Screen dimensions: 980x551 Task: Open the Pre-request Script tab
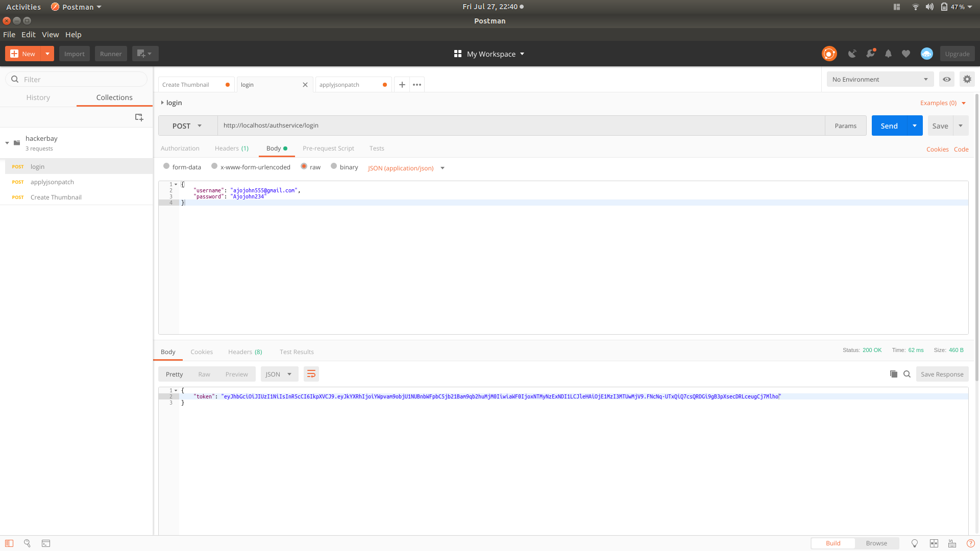328,148
